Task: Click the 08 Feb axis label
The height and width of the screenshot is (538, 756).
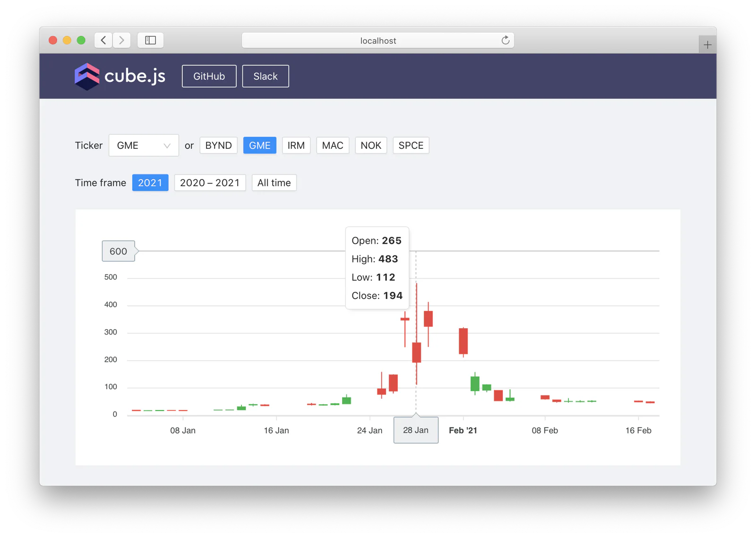Action: tap(545, 430)
